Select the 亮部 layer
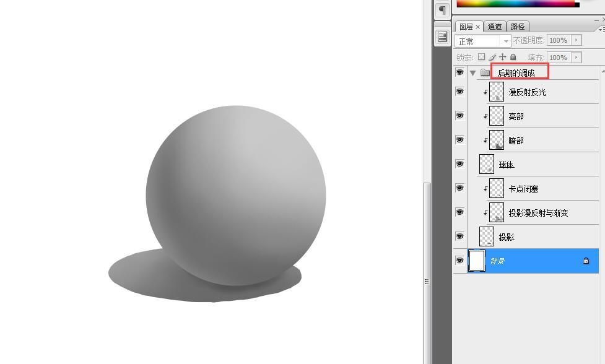The image size is (605, 364). click(516, 116)
